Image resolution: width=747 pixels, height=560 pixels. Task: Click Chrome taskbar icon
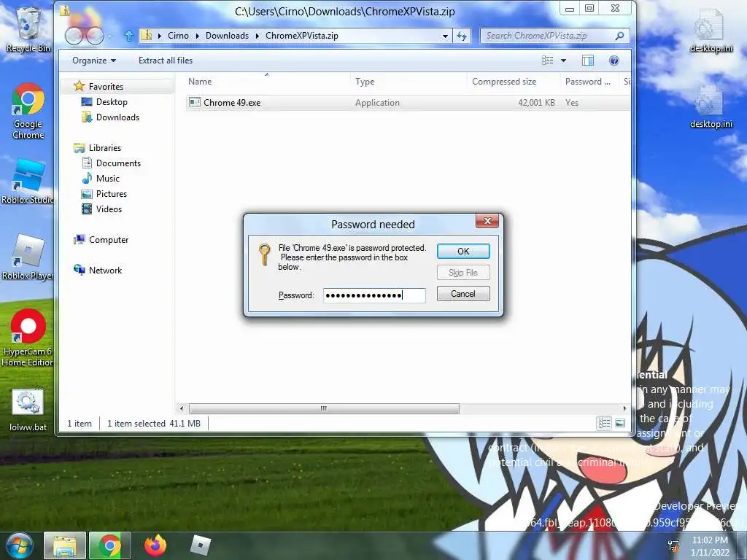(110, 545)
